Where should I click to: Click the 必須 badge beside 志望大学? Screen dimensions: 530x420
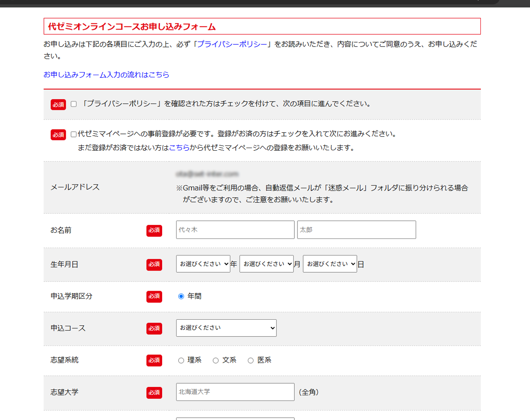(x=154, y=393)
